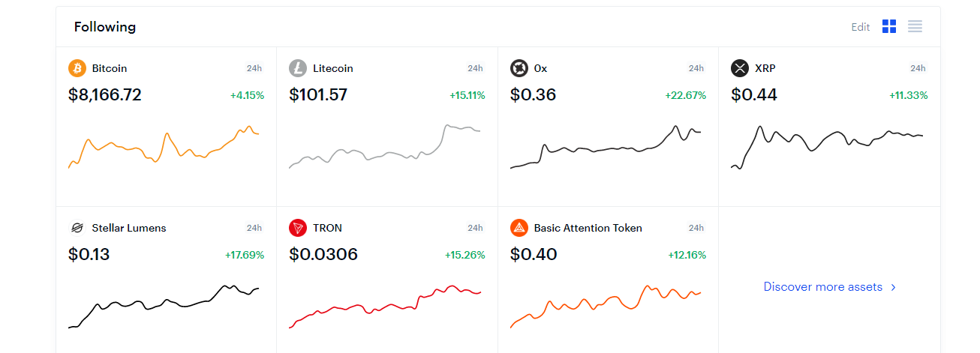980x353 pixels.
Task: Click the Basic Attention Token logo icon
Action: pos(519,228)
